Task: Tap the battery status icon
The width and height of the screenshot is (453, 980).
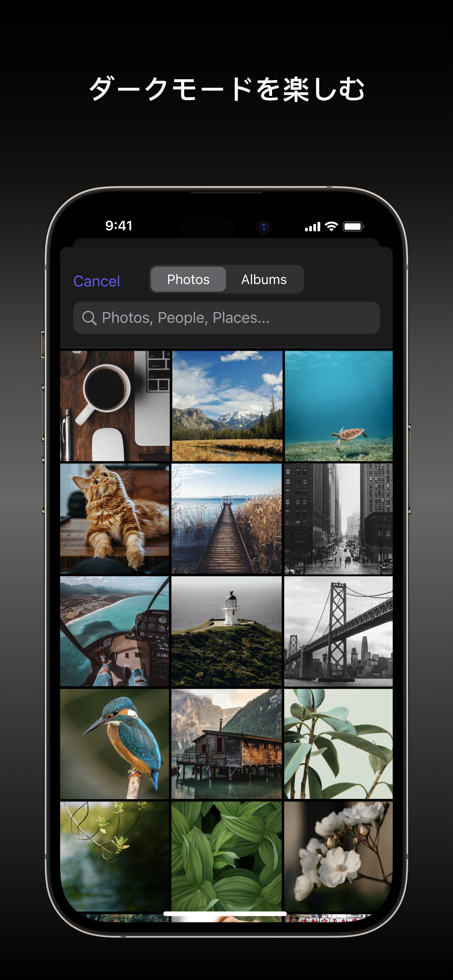Action: click(x=354, y=227)
